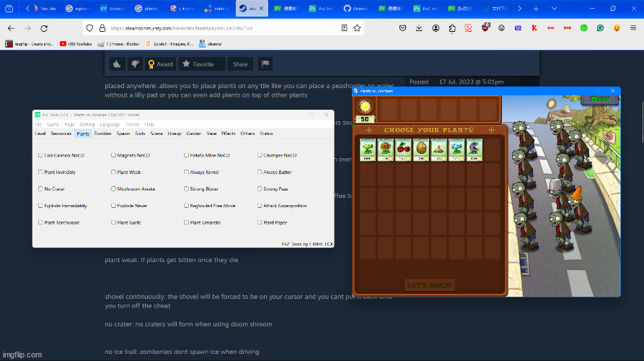Viewport: 644px width, 361px height.
Task: Click the Steam thumbs up rate icon
Action: pos(117,64)
